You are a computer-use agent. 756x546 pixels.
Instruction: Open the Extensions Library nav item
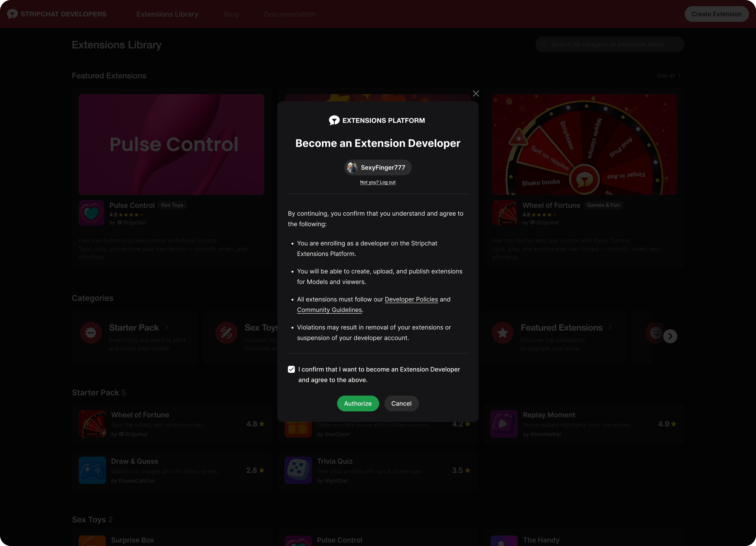[x=167, y=14]
